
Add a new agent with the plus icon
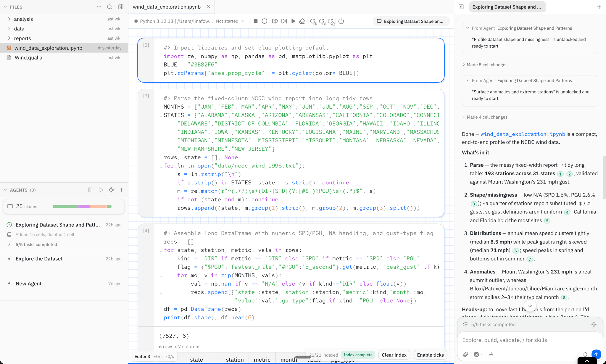pos(122,190)
